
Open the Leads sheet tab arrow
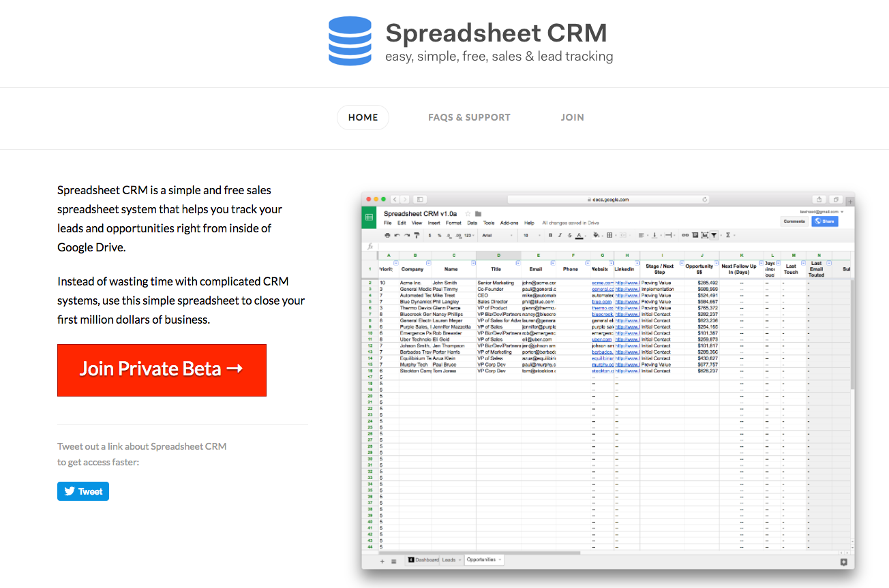[x=459, y=560]
